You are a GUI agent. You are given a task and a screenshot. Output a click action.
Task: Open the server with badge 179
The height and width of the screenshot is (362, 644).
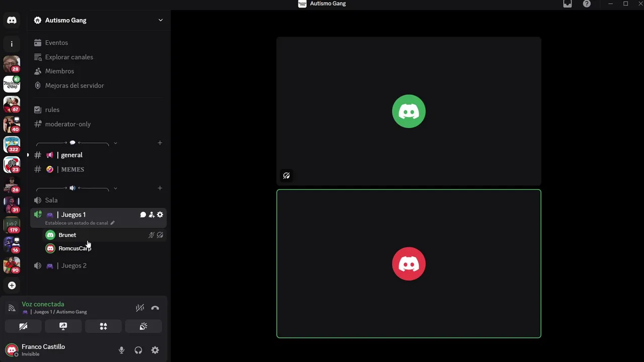coord(12,225)
